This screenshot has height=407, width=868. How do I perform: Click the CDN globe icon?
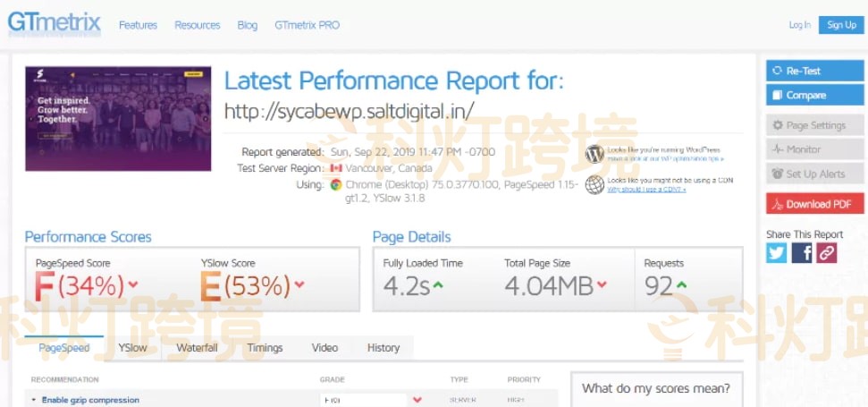click(594, 184)
